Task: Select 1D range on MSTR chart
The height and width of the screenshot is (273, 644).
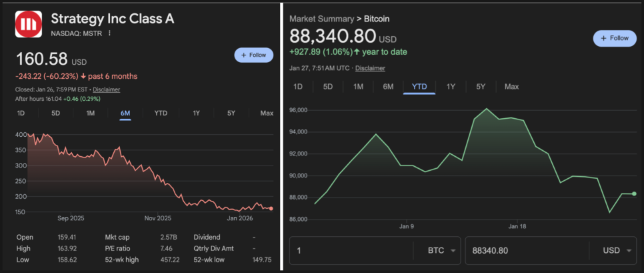Action: (21, 113)
